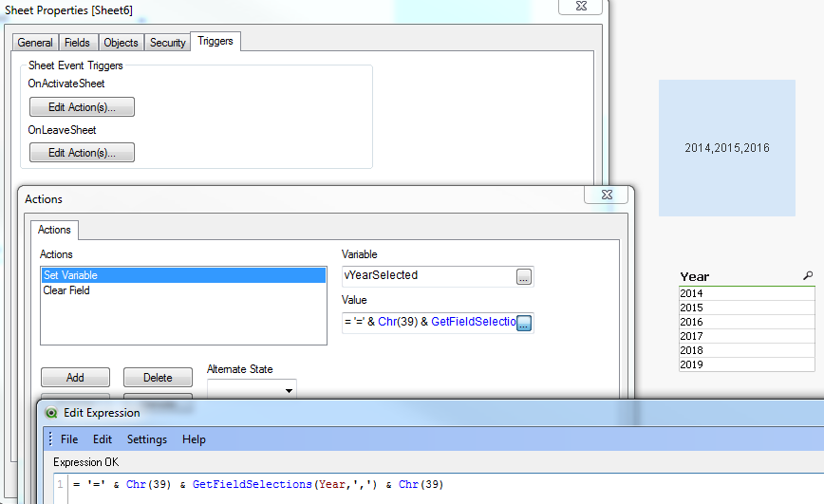Viewport: 824px width, 504px height.
Task: Select 2014 in the Year list box
Action: coord(747,293)
